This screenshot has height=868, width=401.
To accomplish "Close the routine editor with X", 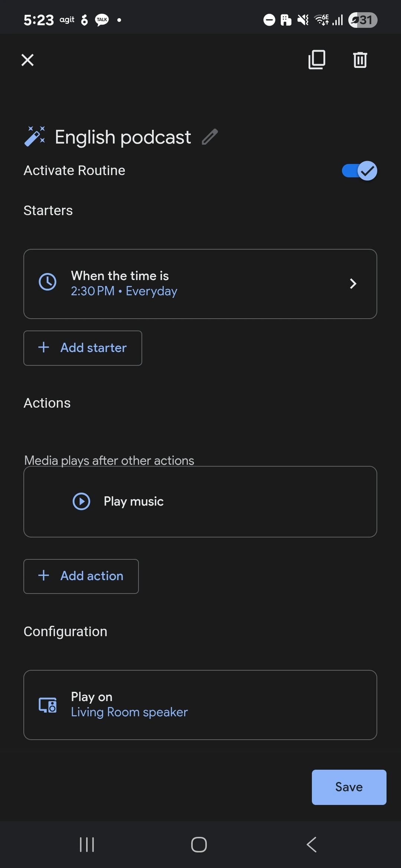I will pyautogui.click(x=27, y=60).
